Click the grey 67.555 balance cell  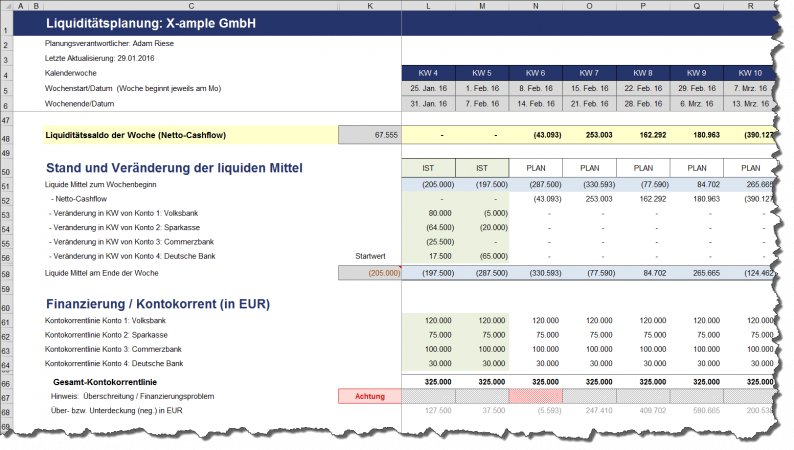tap(370, 134)
